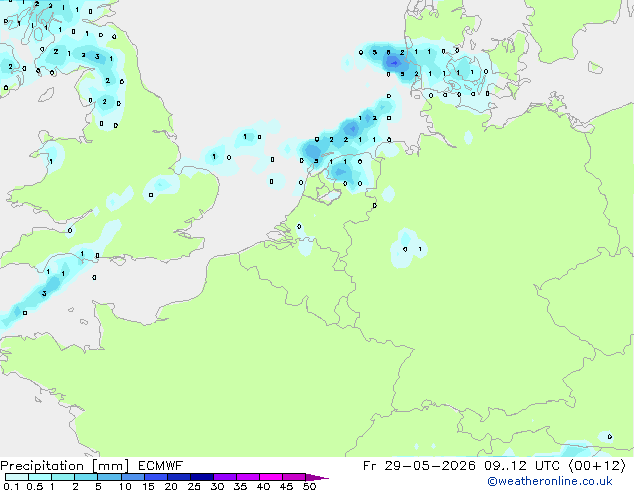Screen dimensions: 634x490
Task: Click the legend label '25'
Action: click(x=194, y=486)
